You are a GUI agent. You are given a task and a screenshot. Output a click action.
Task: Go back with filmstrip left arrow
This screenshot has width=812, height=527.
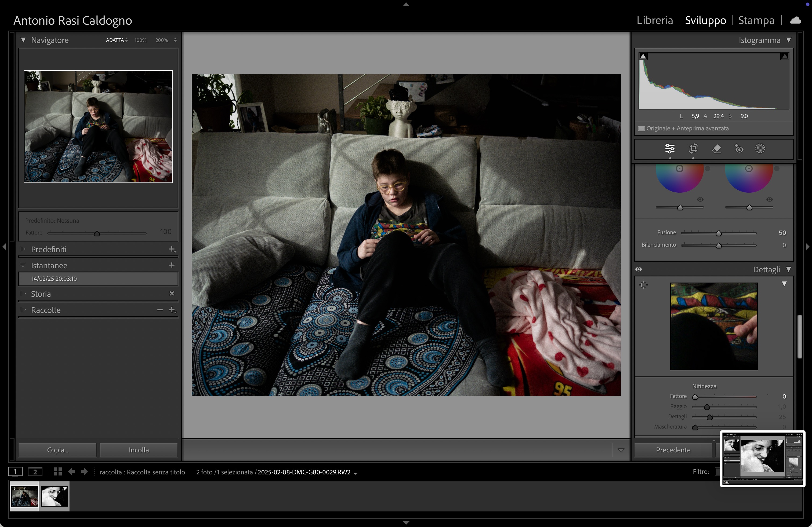[71, 472]
